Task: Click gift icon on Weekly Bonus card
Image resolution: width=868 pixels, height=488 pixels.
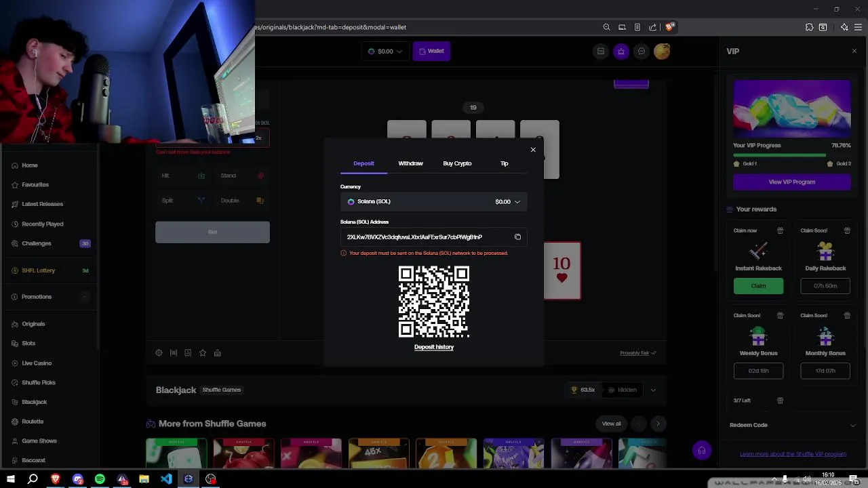Action: click(x=780, y=315)
